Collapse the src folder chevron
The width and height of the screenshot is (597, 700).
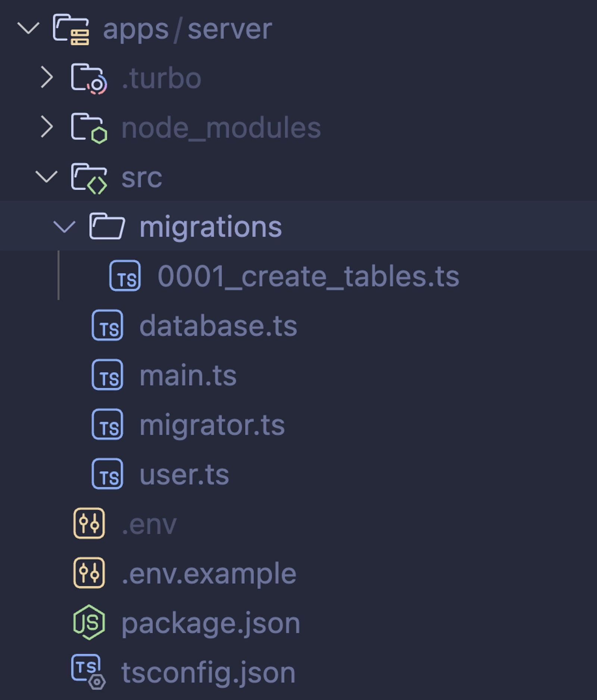tap(47, 177)
